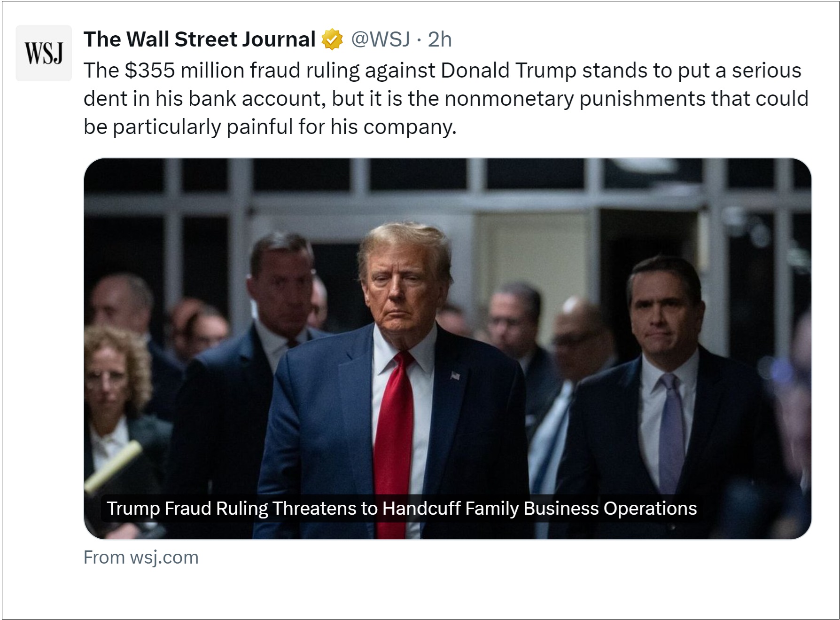Click the yellow folder held in photo
Viewport: 840px width, 620px height.
pos(114,465)
